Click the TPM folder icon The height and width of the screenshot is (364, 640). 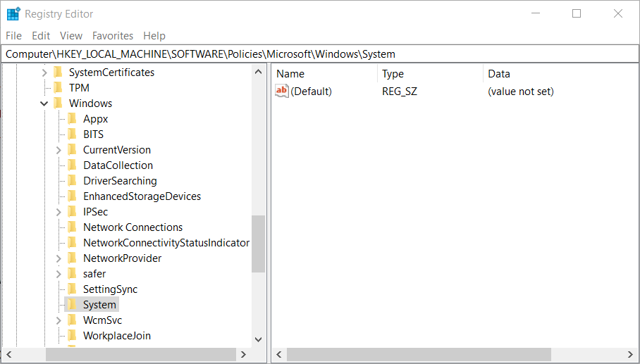click(58, 88)
